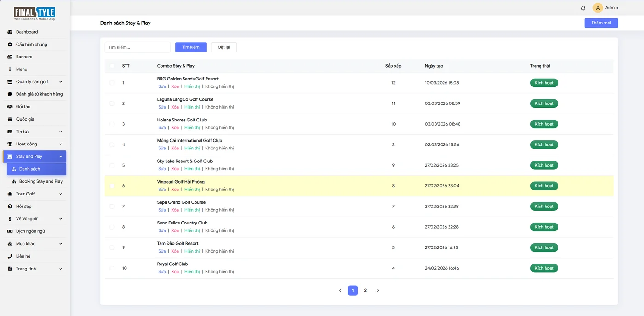Screen dimensions: 644x316
Task: Click the Tour Golf suitcase icon
Action: [x=10, y=194]
